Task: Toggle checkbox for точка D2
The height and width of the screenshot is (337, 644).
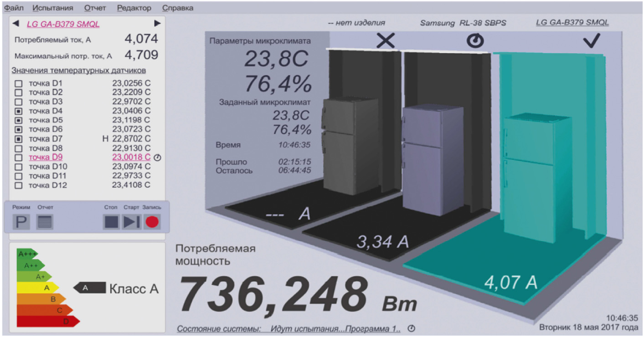Action: pyautogui.click(x=19, y=93)
